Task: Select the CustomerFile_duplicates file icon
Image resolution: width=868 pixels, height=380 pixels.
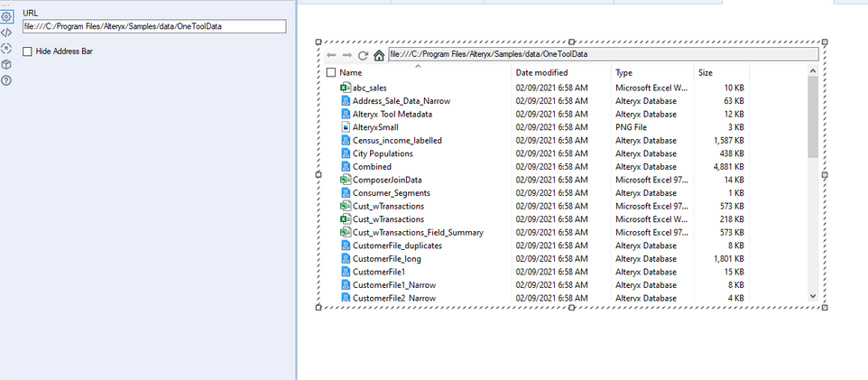Action: [x=346, y=246]
